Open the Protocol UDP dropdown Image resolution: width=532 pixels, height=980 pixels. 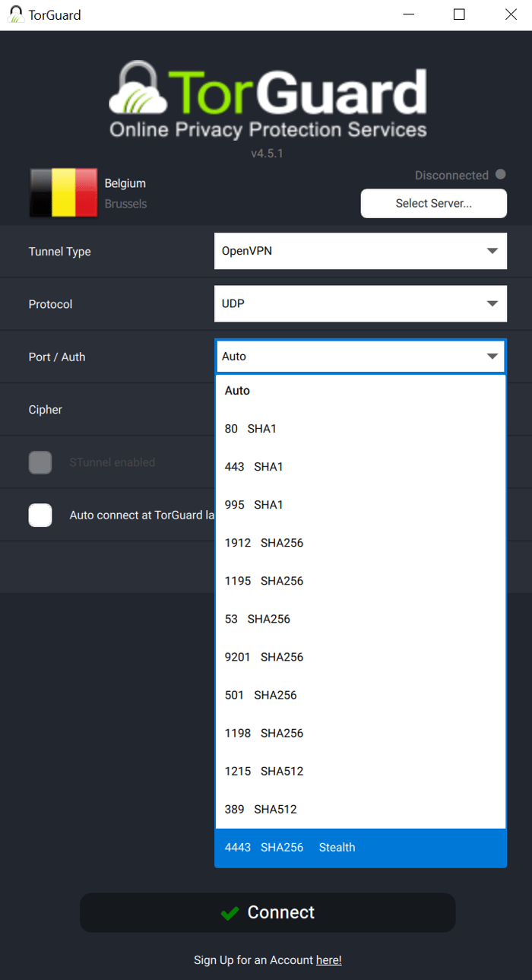[x=360, y=303]
